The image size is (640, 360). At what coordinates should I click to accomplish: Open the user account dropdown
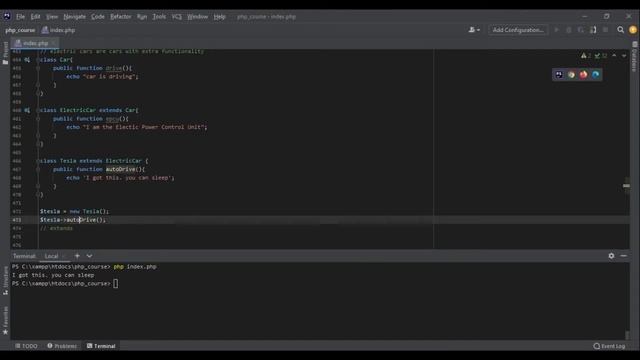pyautogui.click(x=474, y=30)
